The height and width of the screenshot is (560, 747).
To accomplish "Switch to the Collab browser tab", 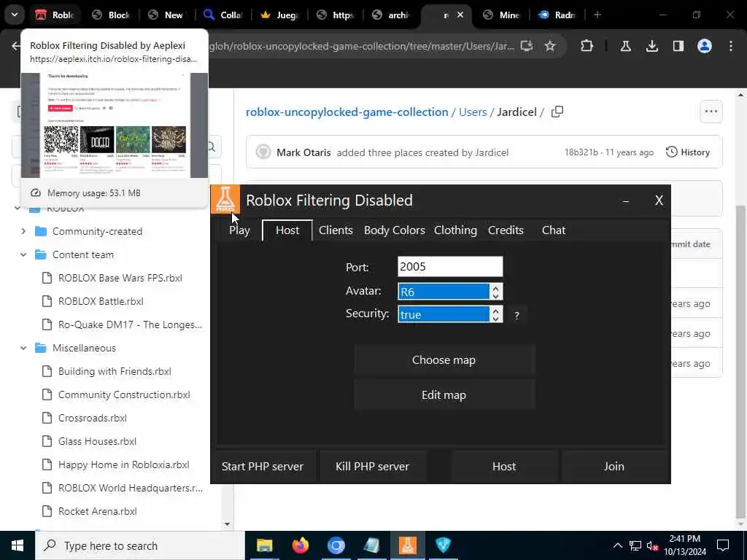I will click(223, 15).
